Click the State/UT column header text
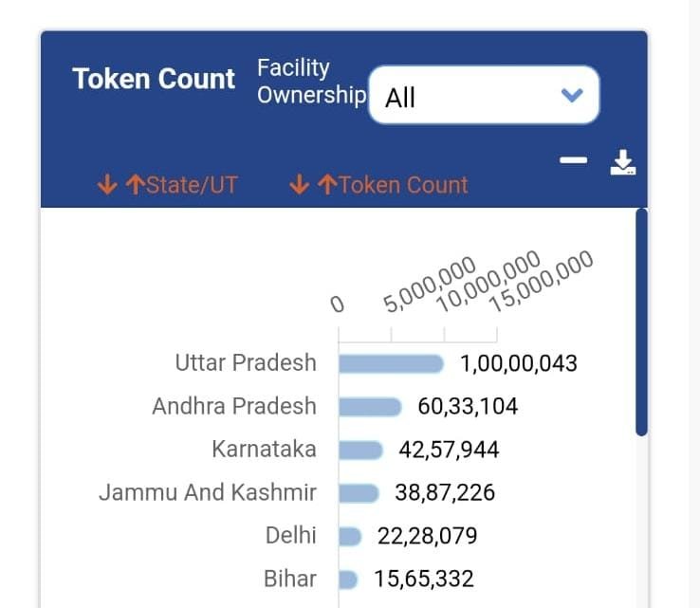This screenshot has height=608, width=700. [193, 184]
